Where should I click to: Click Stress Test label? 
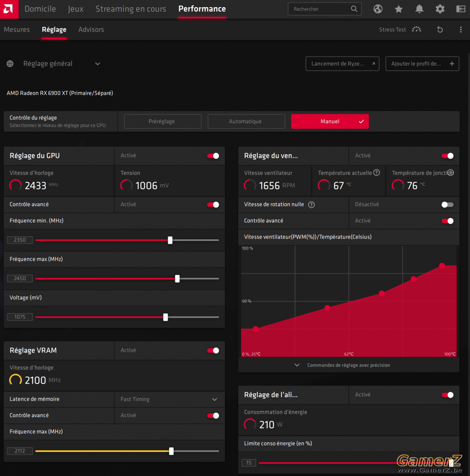[x=392, y=29]
